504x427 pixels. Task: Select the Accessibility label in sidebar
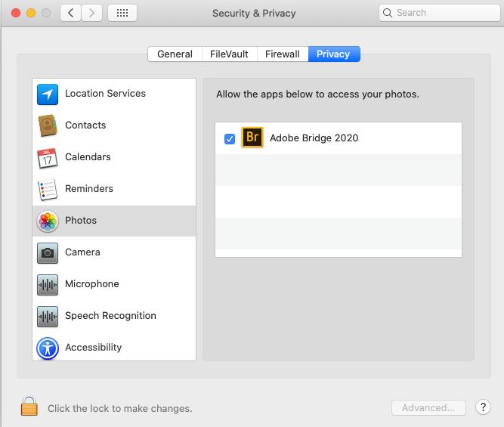point(94,347)
